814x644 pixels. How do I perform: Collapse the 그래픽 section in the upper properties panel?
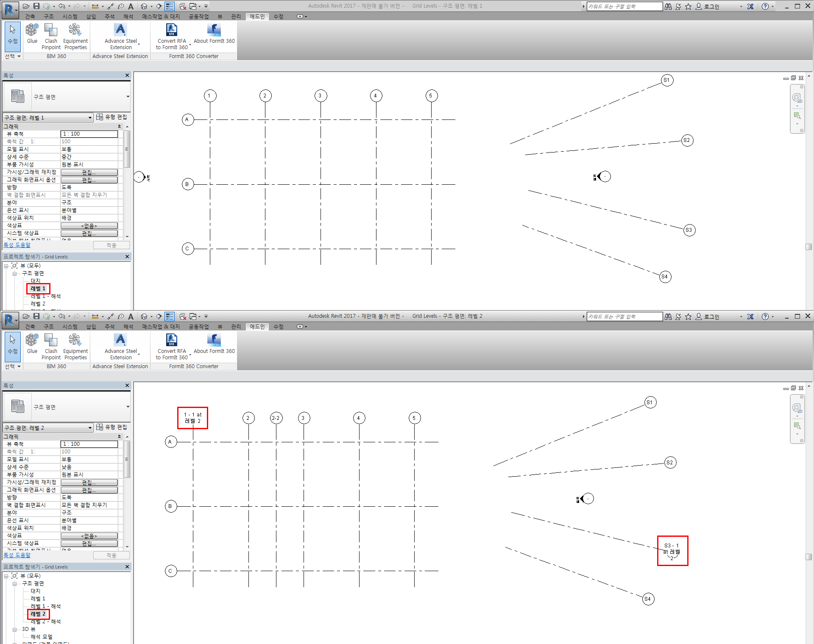point(119,127)
